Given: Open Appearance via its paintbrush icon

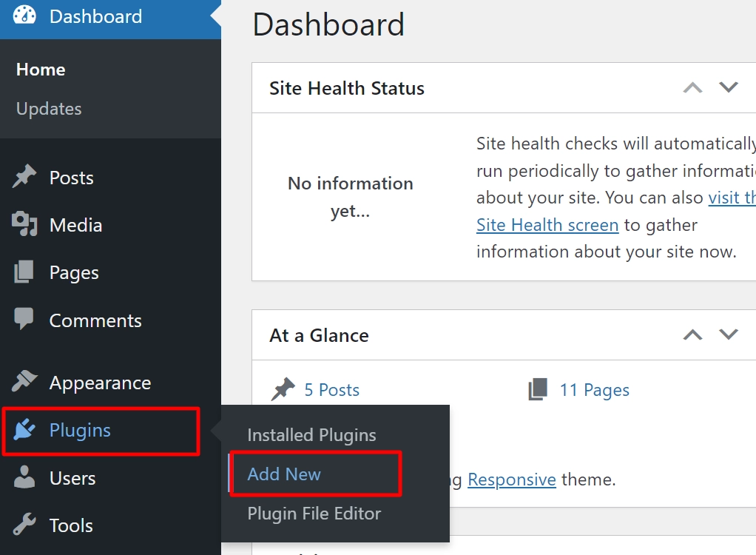Looking at the screenshot, I should 24,383.
